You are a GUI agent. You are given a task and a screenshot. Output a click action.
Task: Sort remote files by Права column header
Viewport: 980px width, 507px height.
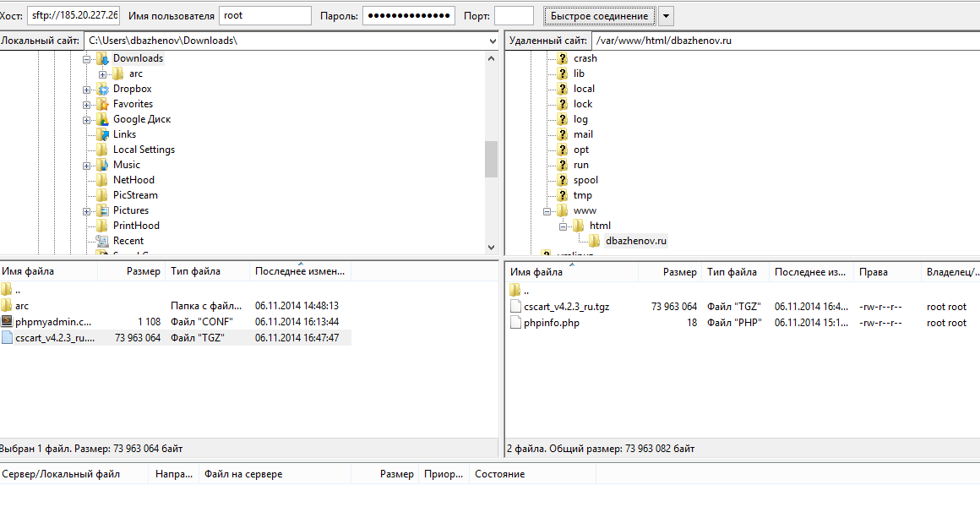[873, 272]
